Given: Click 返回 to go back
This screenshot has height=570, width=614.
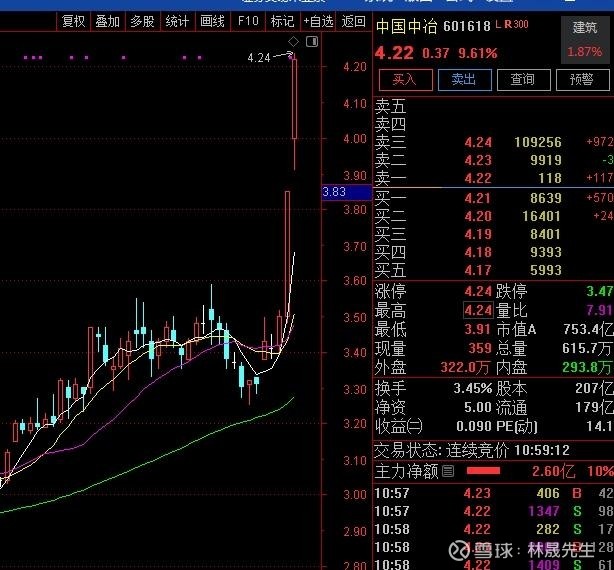Looking at the screenshot, I should [x=353, y=21].
